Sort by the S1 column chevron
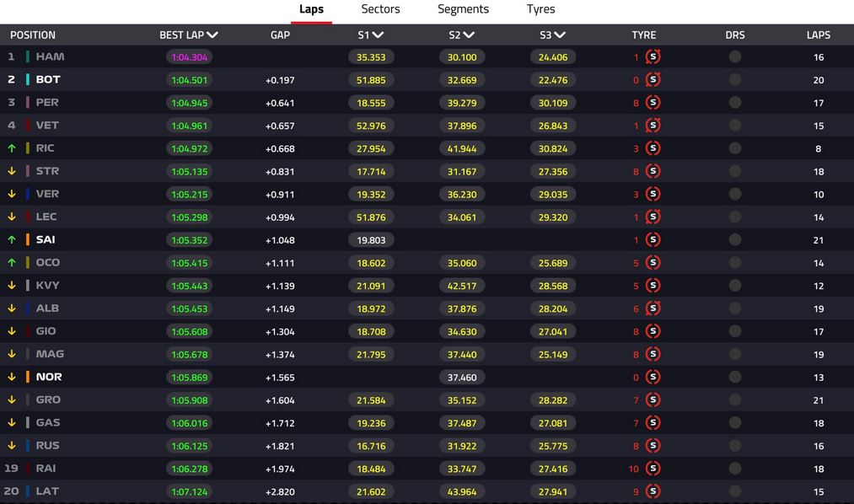This screenshot has width=854, height=504. tap(378, 35)
